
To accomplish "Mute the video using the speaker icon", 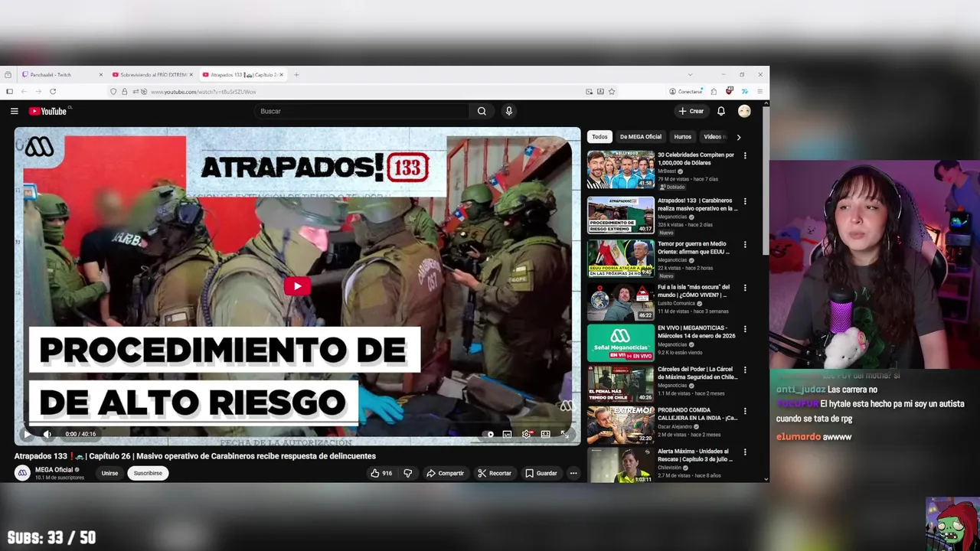I will [x=47, y=434].
